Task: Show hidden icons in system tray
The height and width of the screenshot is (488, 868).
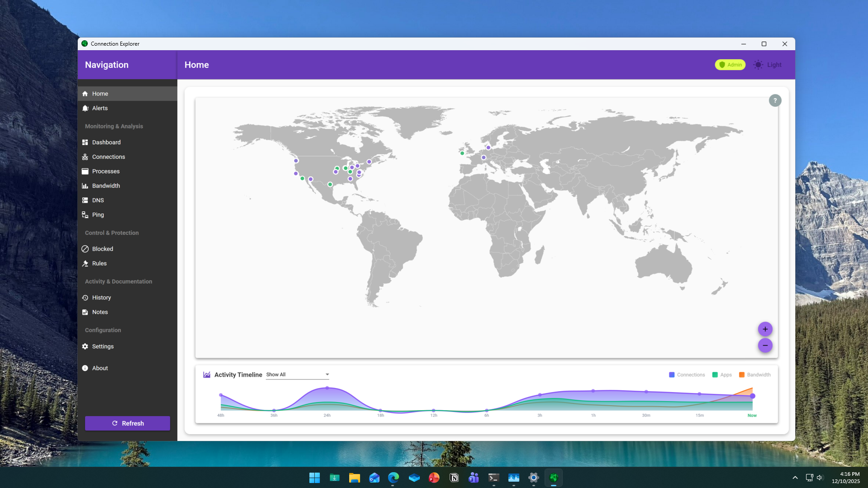Action: [x=795, y=478]
